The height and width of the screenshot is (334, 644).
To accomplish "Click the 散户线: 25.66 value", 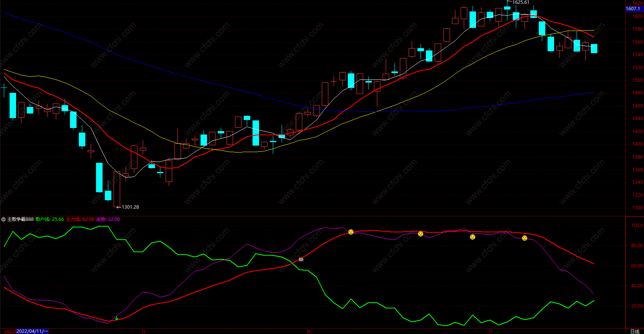I will pos(50,219).
